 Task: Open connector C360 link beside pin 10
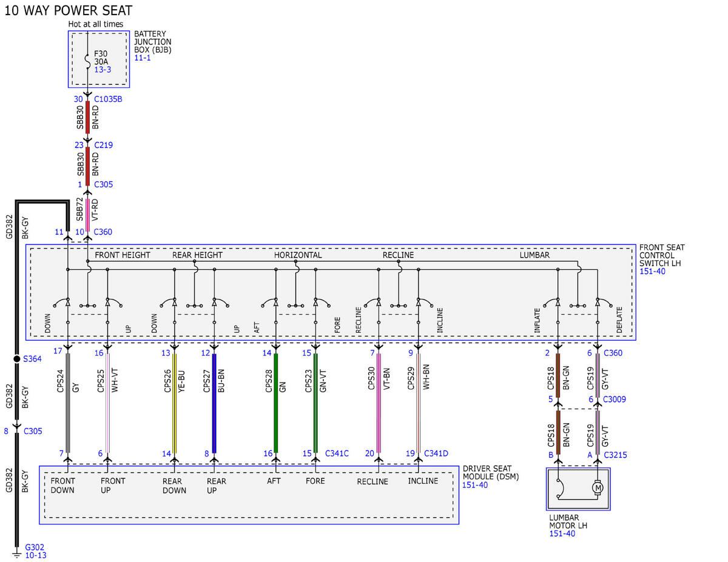pos(103,232)
